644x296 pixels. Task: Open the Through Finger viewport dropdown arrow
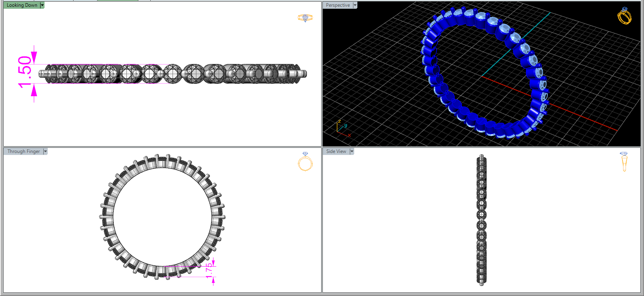[x=45, y=151]
